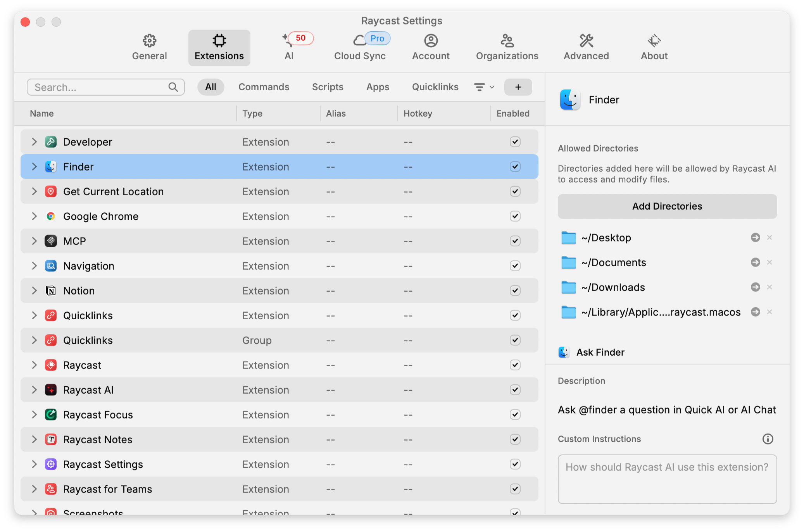
Task: Remove ~/Downloads directory with its X icon
Action: [x=769, y=287]
